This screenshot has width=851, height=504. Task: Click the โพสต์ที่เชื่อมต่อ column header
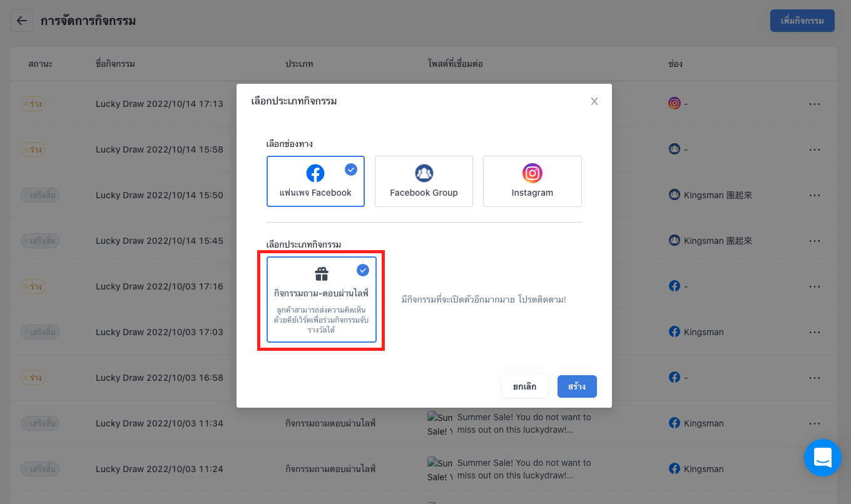click(x=455, y=64)
